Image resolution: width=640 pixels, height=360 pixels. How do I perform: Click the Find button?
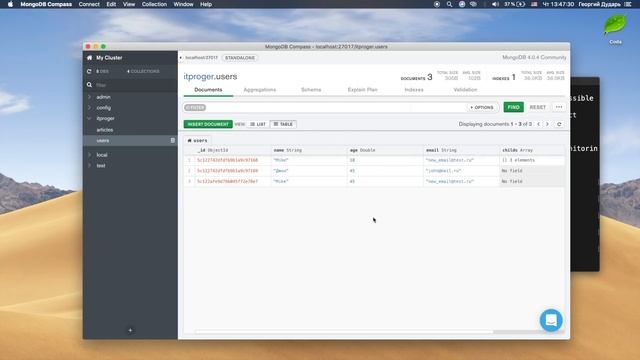coord(513,107)
